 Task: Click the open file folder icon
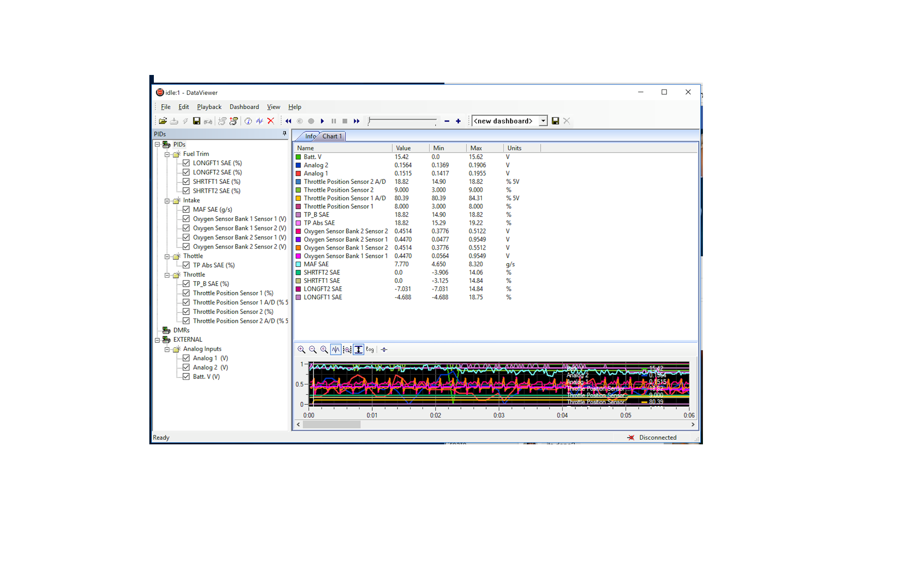point(163,121)
